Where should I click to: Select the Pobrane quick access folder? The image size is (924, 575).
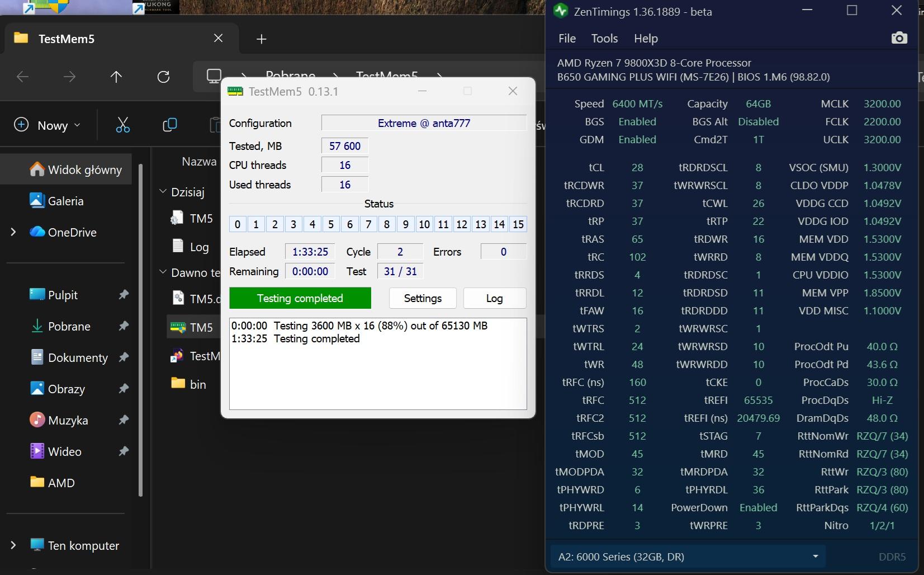click(69, 326)
